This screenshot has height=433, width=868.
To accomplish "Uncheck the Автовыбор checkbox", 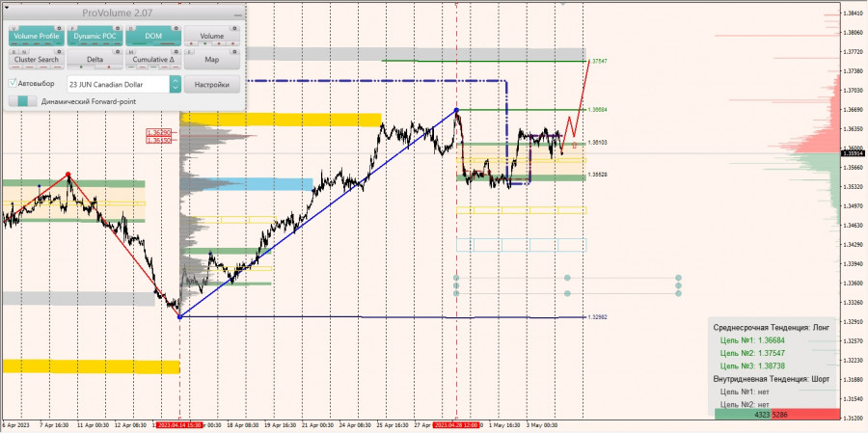I will coord(14,84).
